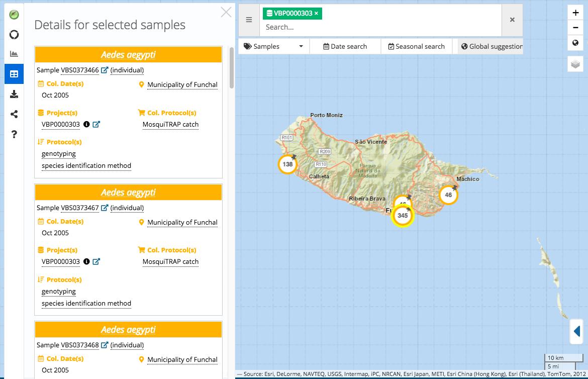This screenshot has height=379, width=588.
Task: Open the hamburger menu beside the search bar
Action: [x=249, y=20]
